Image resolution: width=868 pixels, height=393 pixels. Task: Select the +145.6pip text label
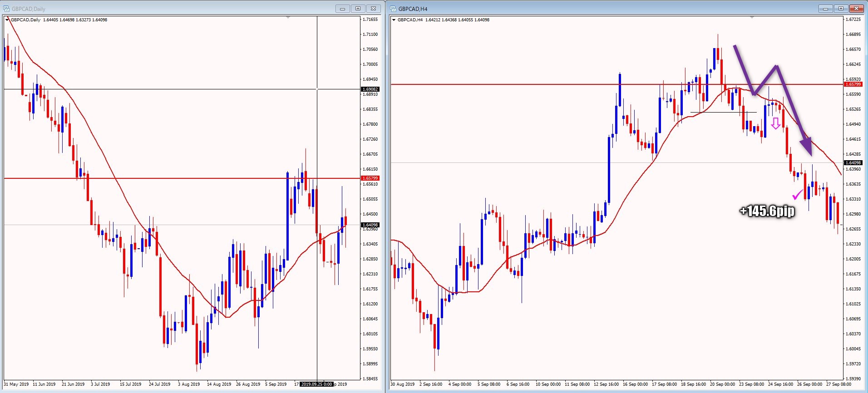767,211
